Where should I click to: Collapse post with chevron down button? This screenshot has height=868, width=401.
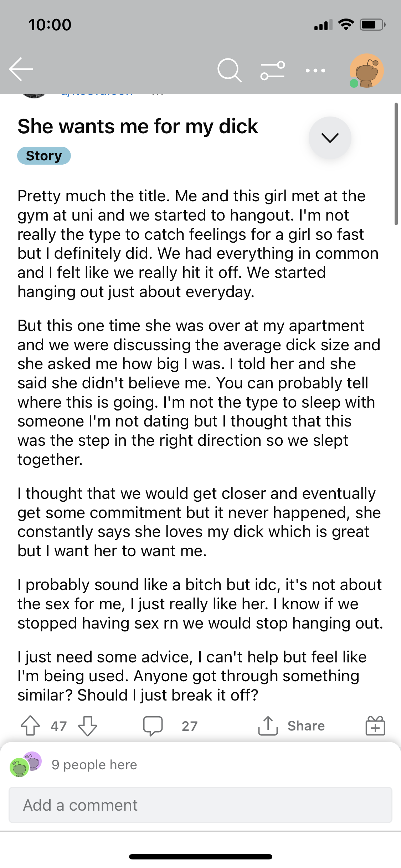tap(330, 138)
